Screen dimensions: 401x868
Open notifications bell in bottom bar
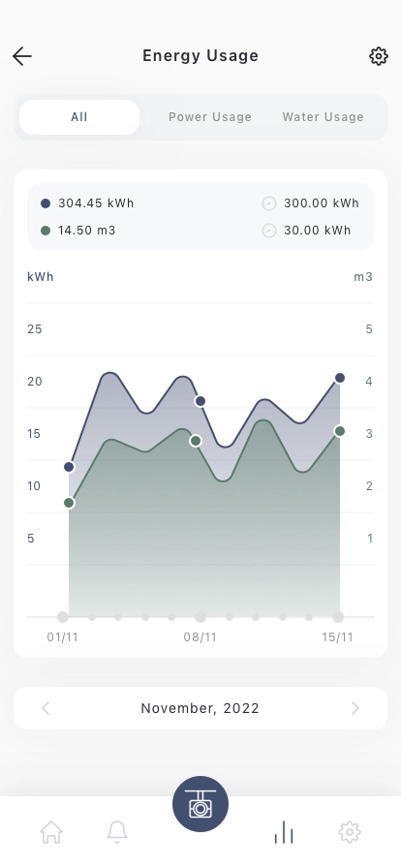pos(117,832)
